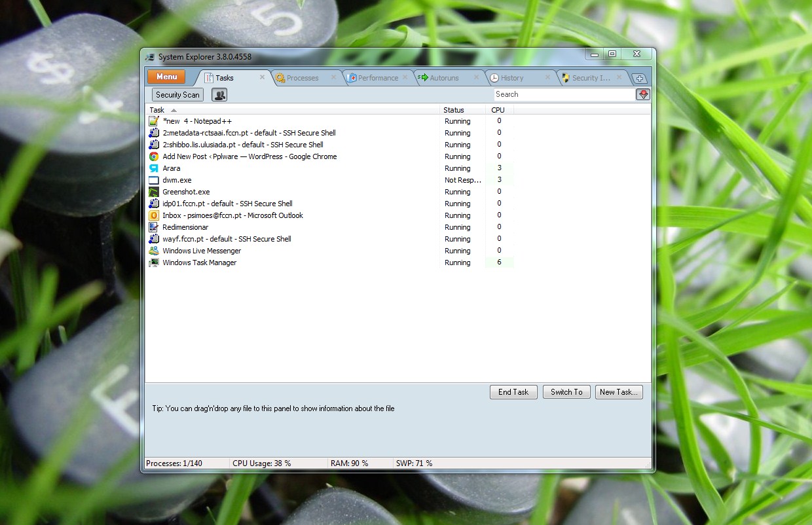812x525 pixels.
Task: Click the users icon beside Security Scan
Action: [x=219, y=95]
